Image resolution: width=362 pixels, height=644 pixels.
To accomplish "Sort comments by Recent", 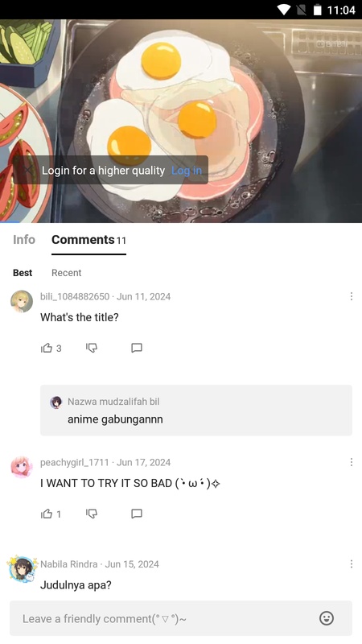I will (67, 273).
